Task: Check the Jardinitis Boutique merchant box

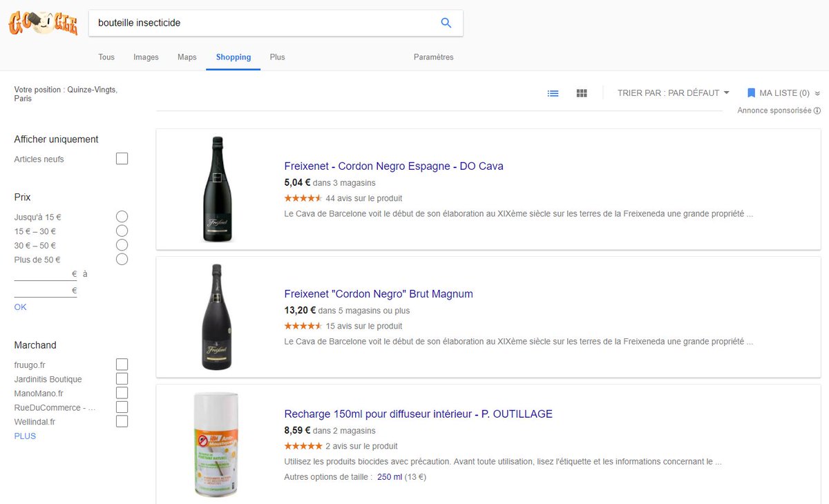Action: click(122, 378)
